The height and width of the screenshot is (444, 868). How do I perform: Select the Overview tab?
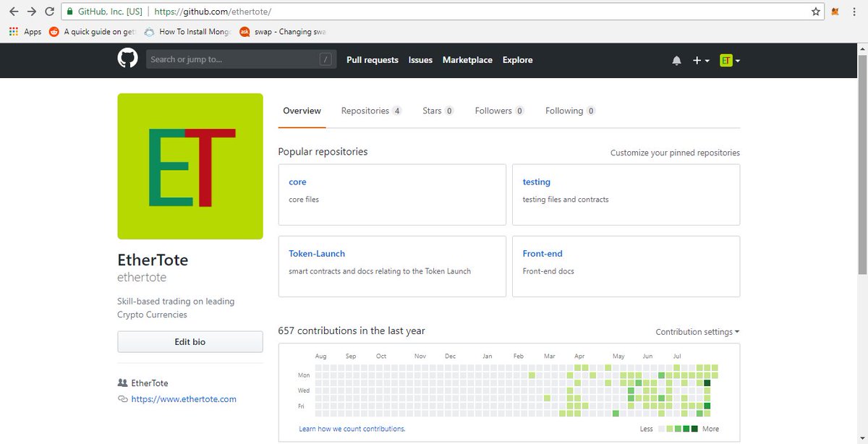pos(302,111)
